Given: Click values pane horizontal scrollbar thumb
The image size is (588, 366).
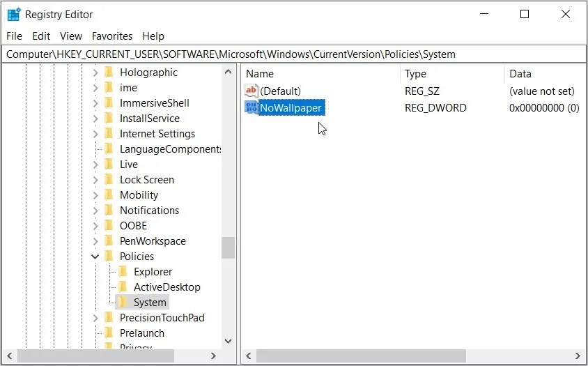Looking at the screenshot, I should click(361, 356).
